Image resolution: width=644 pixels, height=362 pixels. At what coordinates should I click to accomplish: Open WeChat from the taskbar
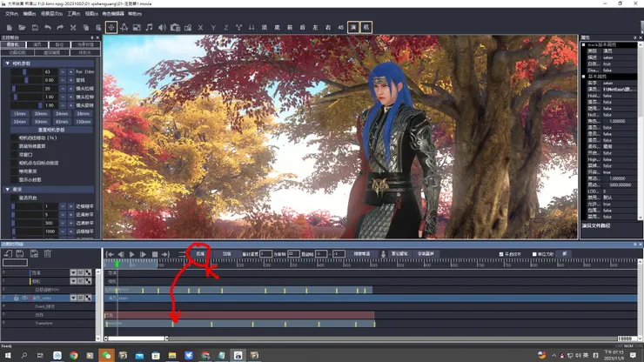pos(106,355)
